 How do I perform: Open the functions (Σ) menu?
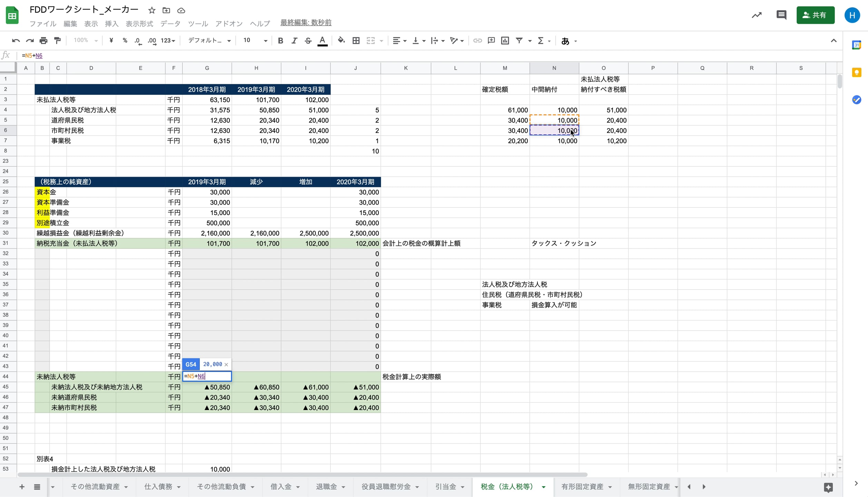(x=541, y=40)
